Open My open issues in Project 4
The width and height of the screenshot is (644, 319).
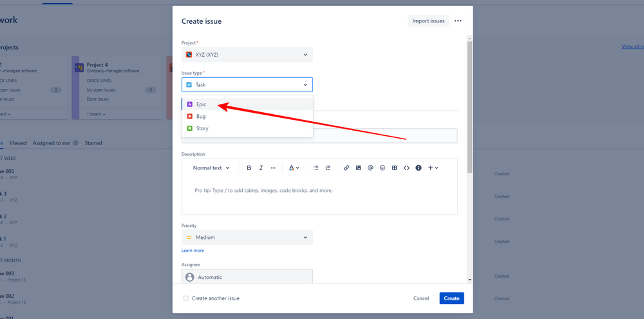(100, 90)
